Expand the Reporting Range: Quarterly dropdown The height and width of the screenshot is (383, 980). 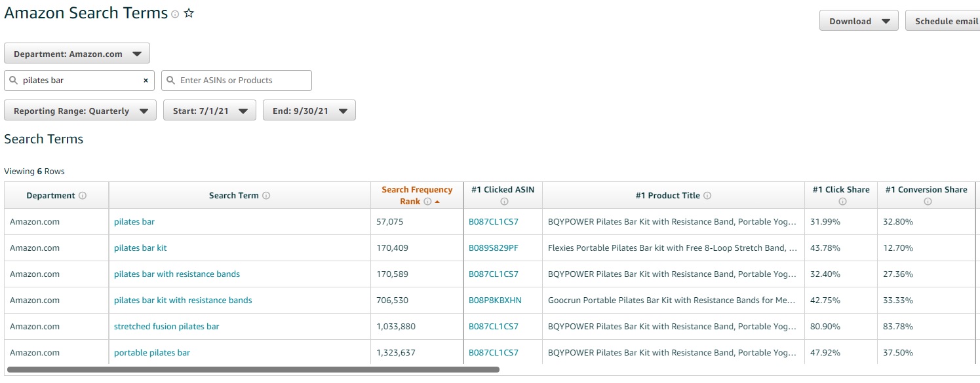click(x=80, y=111)
